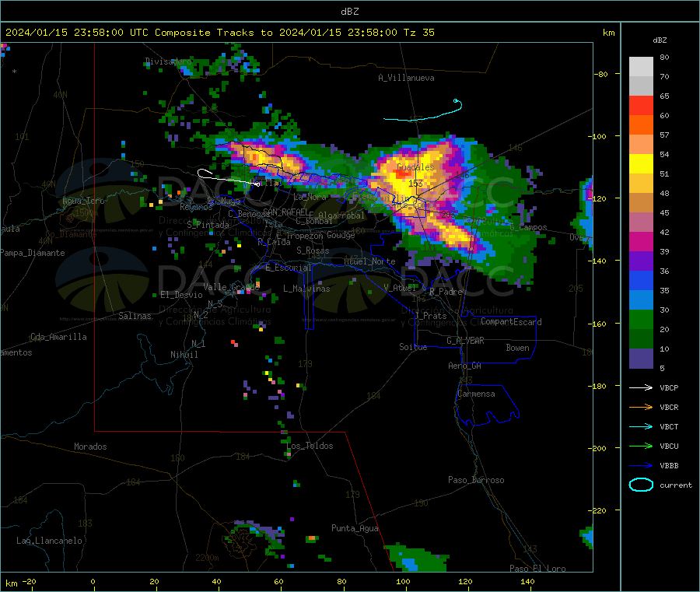Click the 'La_Nora' map label
This screenshot has width=700, height=592.
[x=310, y=197]
